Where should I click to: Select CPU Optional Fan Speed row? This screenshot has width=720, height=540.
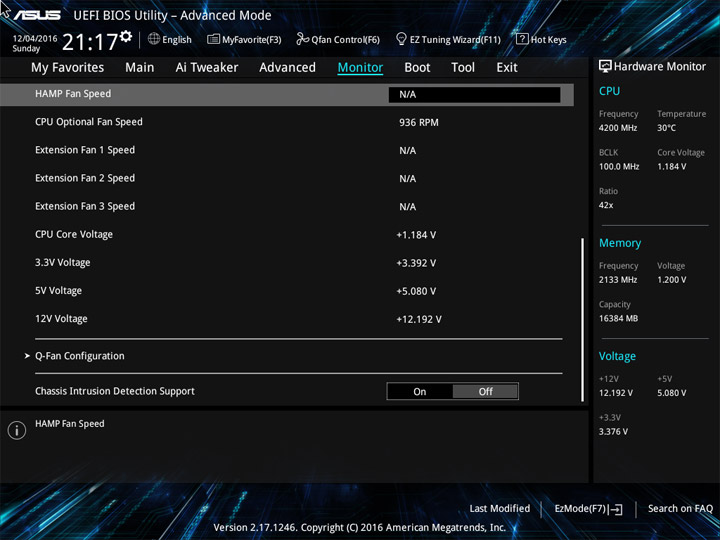287,122
